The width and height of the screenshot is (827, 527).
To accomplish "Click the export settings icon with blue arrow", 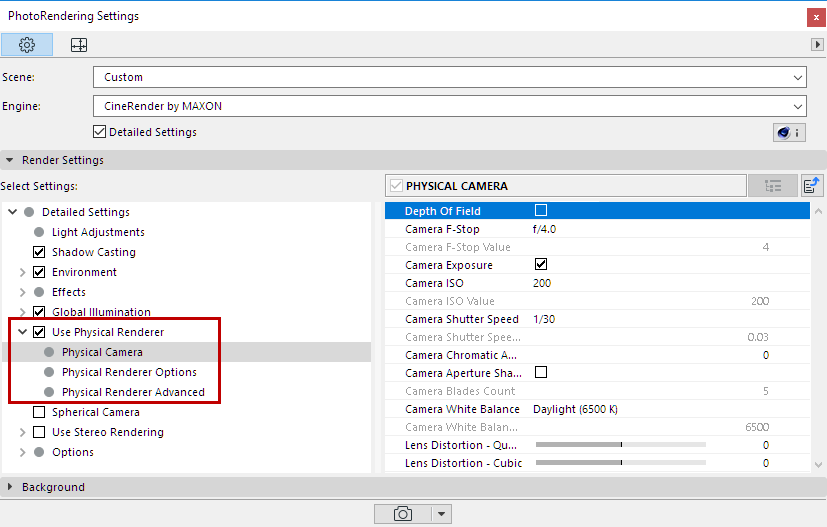I will pos(812,186).
